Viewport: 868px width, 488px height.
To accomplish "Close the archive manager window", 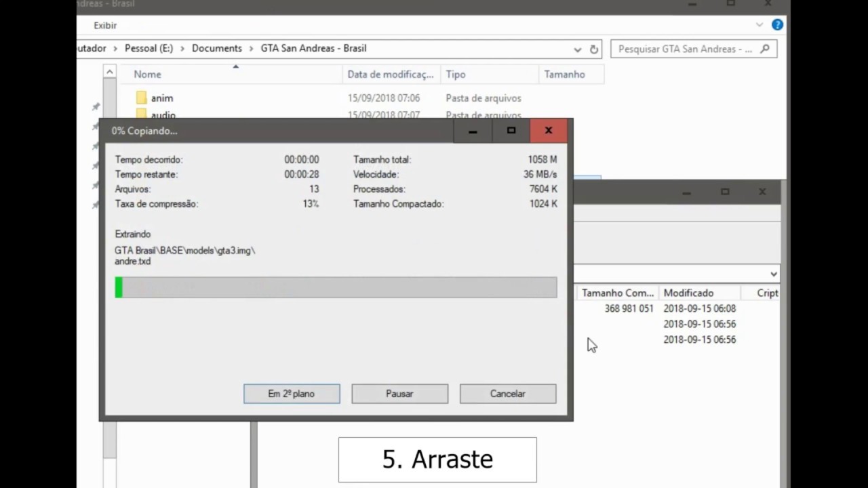I will 762,192.
